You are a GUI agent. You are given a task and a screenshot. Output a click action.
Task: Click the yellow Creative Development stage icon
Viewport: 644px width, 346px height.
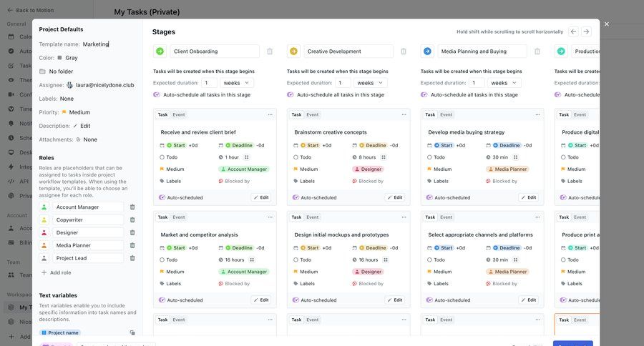[x=293, y=51]
